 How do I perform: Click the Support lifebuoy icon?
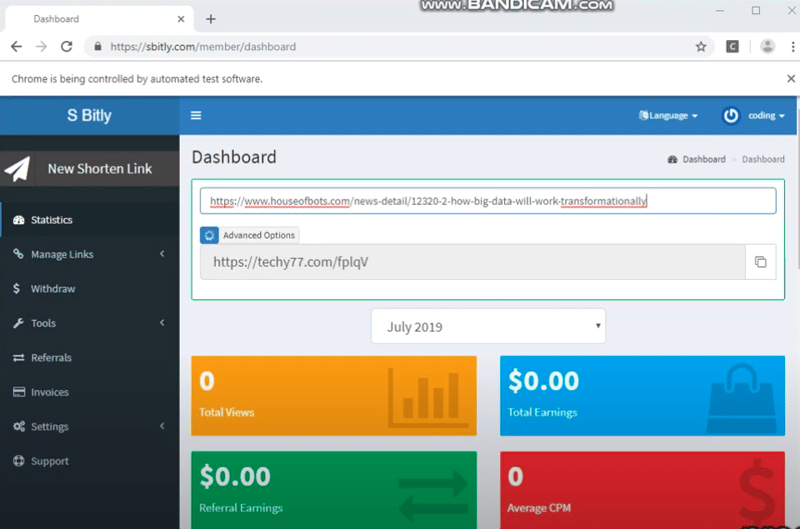click(19, 461)
